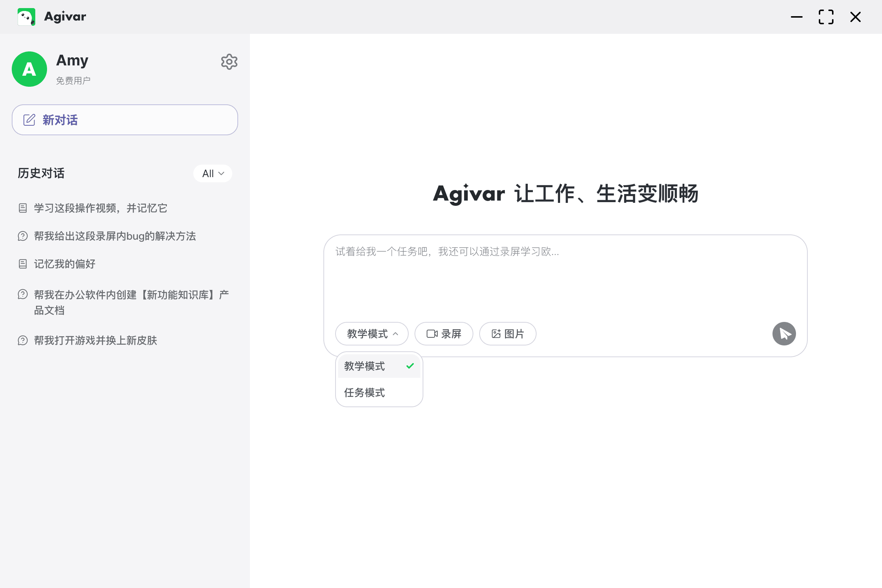Click the 免费用户 account label
The height and width of the screenshot is (588, 882).
coord(73,80)
